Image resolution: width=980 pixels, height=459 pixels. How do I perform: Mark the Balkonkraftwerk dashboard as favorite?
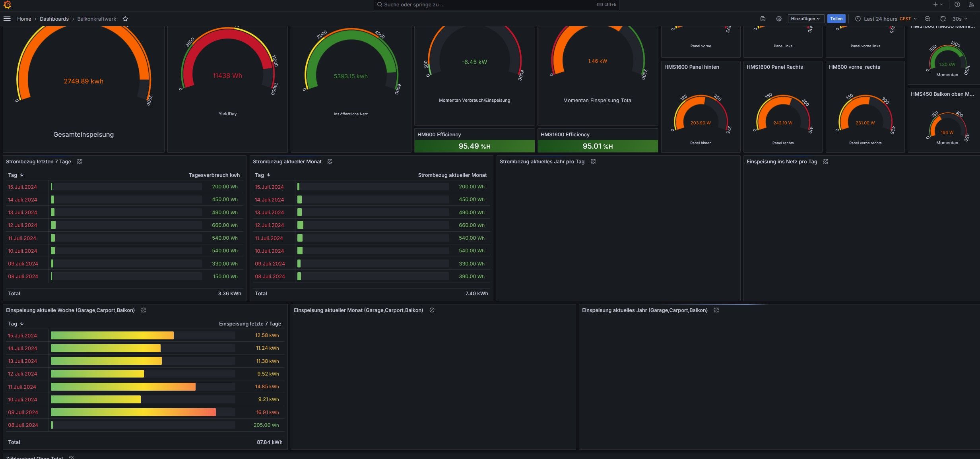click(x=125, y=19)
